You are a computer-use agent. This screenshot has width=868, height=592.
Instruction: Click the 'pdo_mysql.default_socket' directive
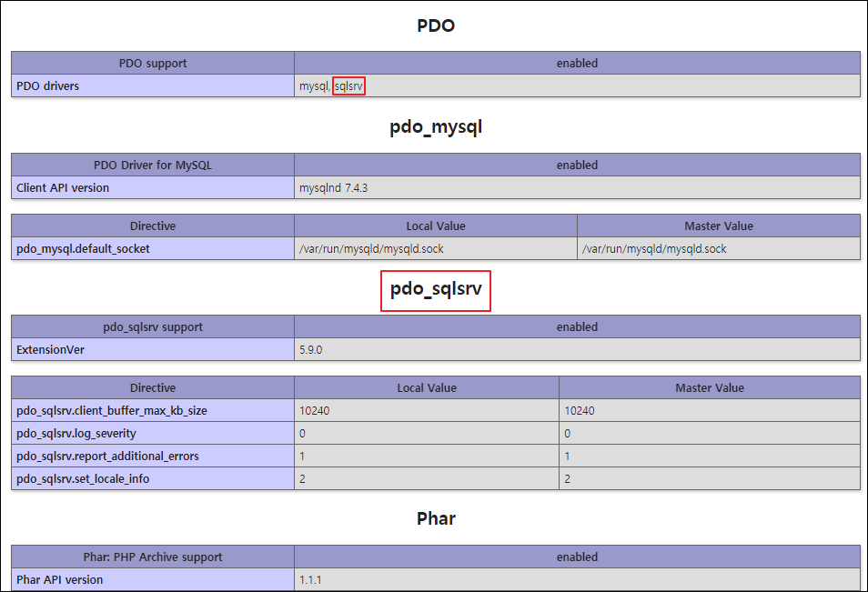pyautogui.click(x=83, y=249)
